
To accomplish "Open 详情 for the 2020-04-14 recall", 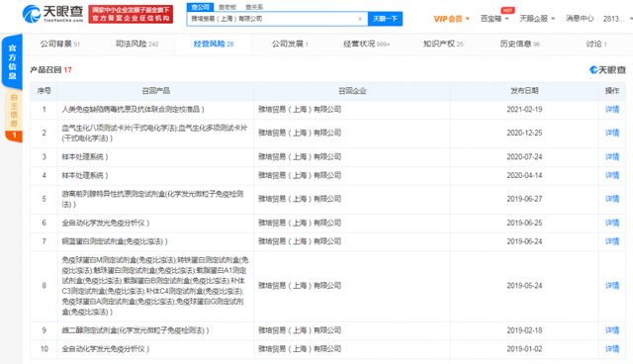I will point(612,175).
